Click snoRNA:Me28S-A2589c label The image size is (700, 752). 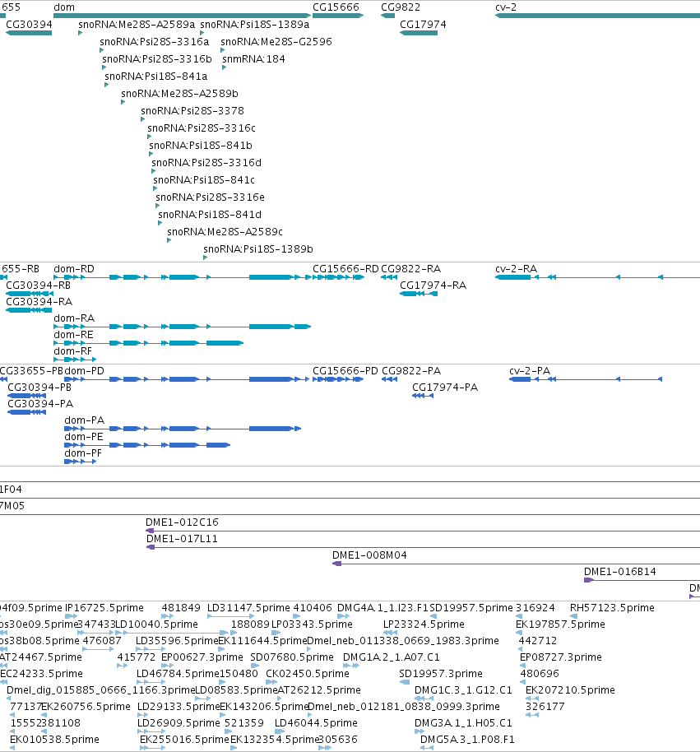click(225, 232)
